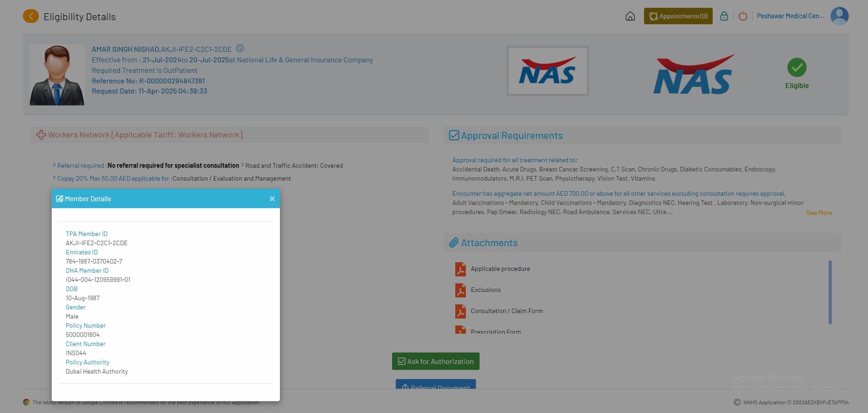Open Peshawar Medical Center account name
This screenshot has height=413, width=868.
[x=791, y=16]
